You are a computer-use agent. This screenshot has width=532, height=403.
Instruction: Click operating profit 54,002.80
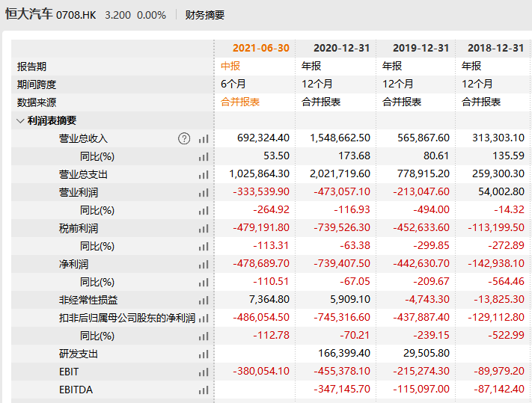click(x=501, y=192)
